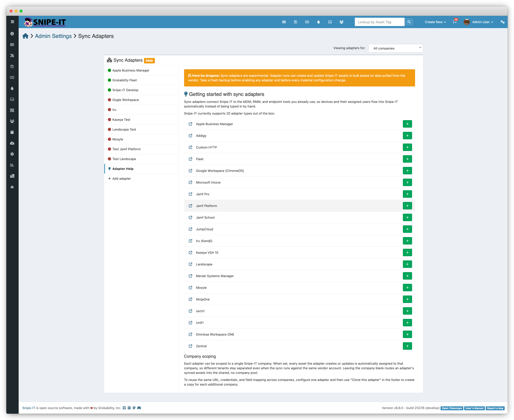Image resolution: width=514 pixels, height=420 pixels.
Task: Open Settings gear icon in sidebar
Action: (x=12, y=154)
